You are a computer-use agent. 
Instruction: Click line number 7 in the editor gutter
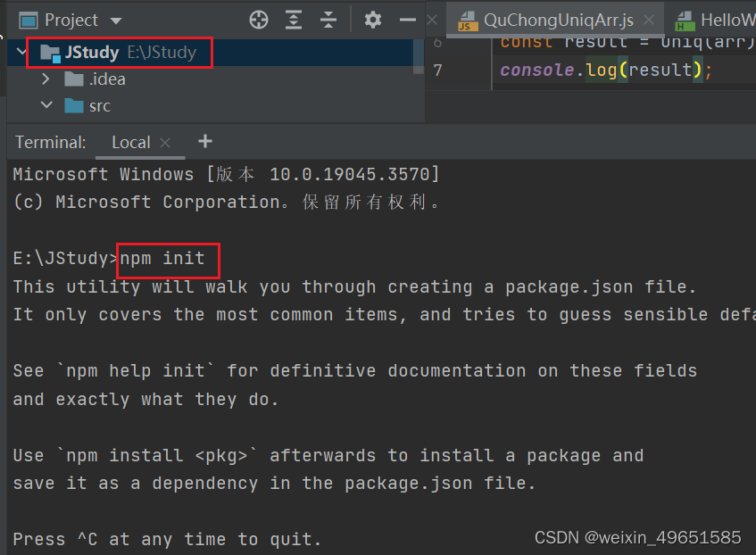click(438, 70)
